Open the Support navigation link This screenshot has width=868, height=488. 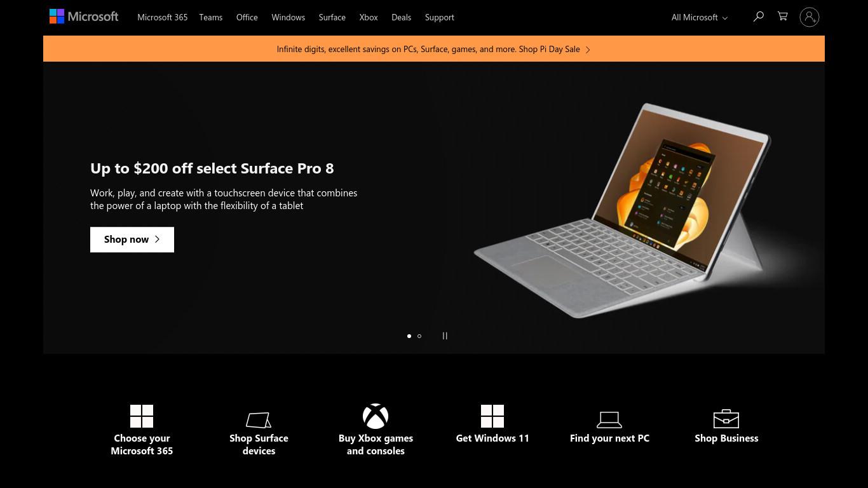[440, 17]
